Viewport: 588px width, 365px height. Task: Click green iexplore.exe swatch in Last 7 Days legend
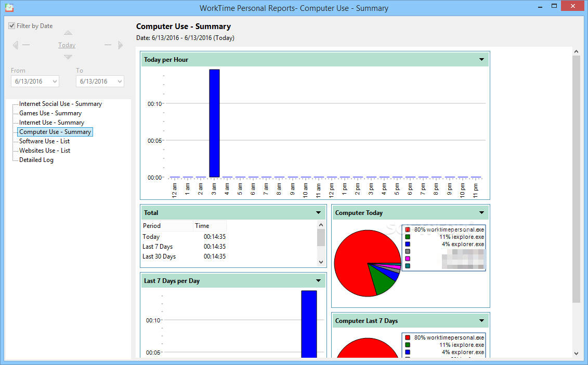click(x=408, y=345)
